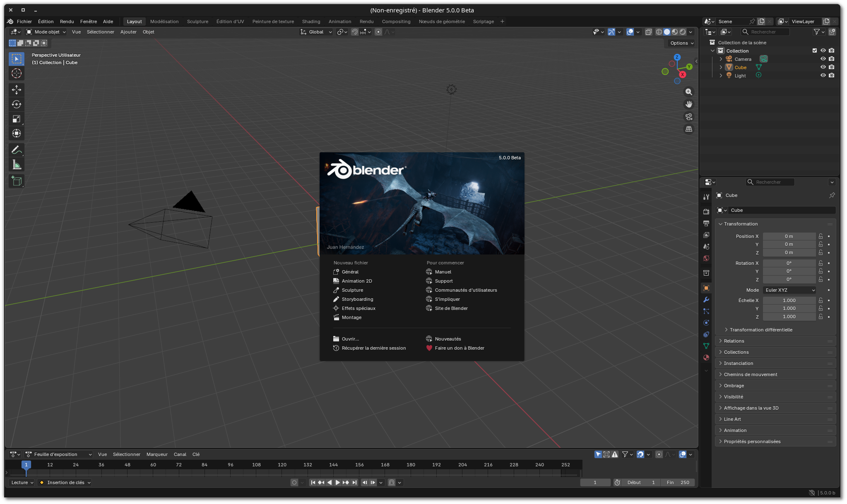Open the Modifiers wrench properties tab
The height and width of the screenshot is (504, 847).
point(706,300)
